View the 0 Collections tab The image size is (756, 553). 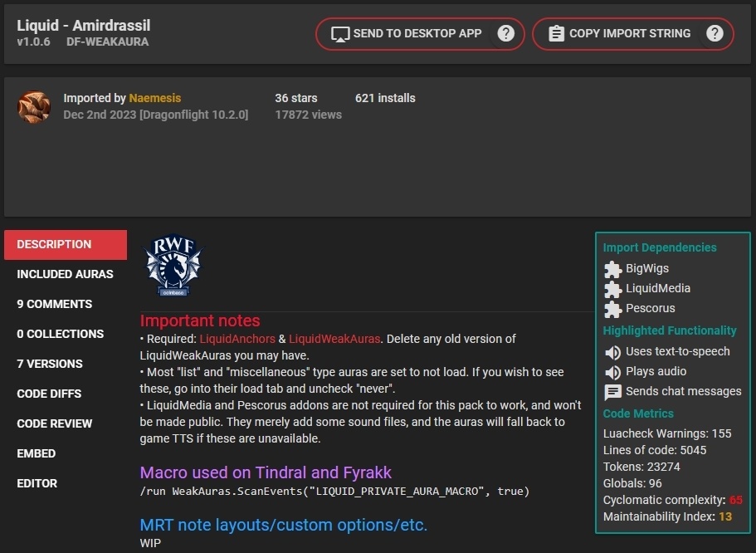point(66,334)
